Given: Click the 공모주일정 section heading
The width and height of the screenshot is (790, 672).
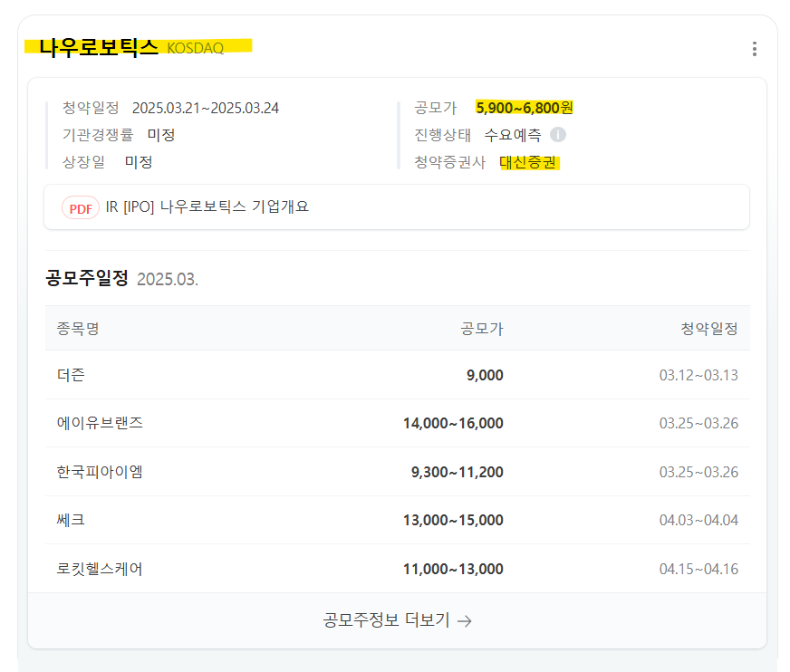Looking at the screenshot, I should 87,278.
